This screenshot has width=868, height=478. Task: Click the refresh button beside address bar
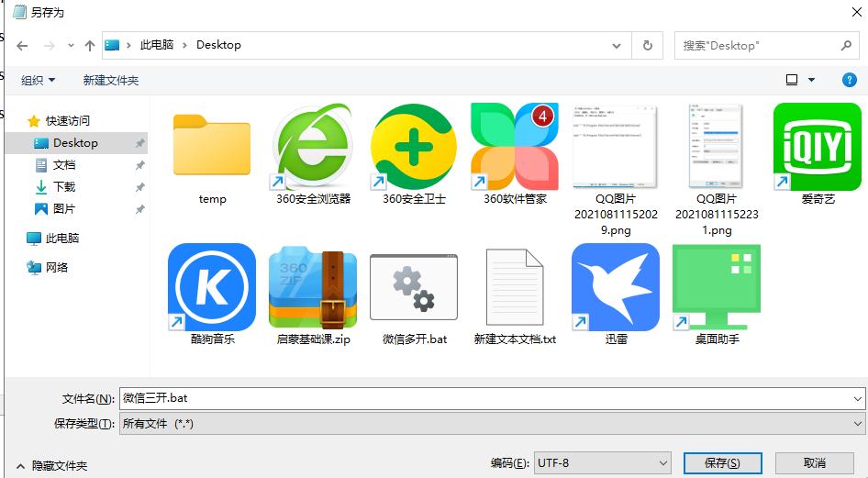coord(648,45)
